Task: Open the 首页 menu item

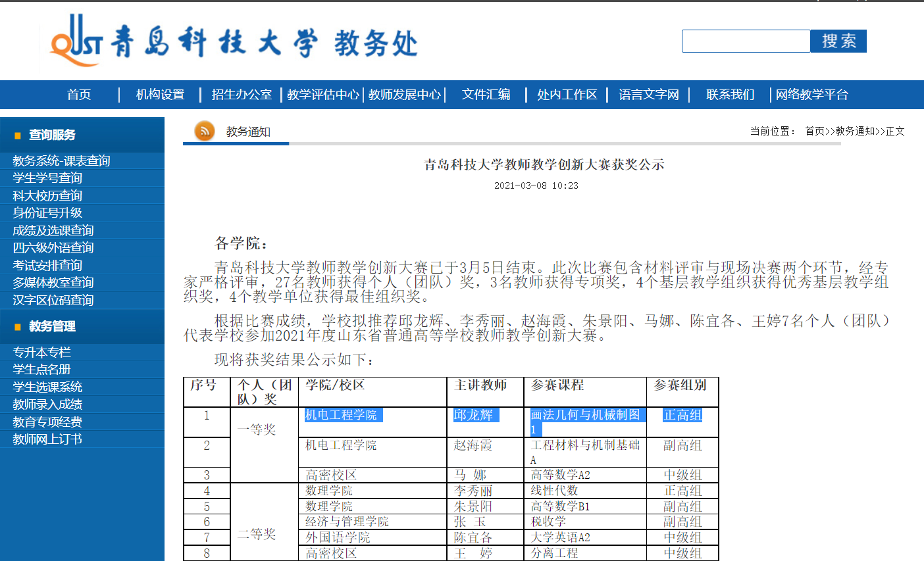Action: point(79,95)
